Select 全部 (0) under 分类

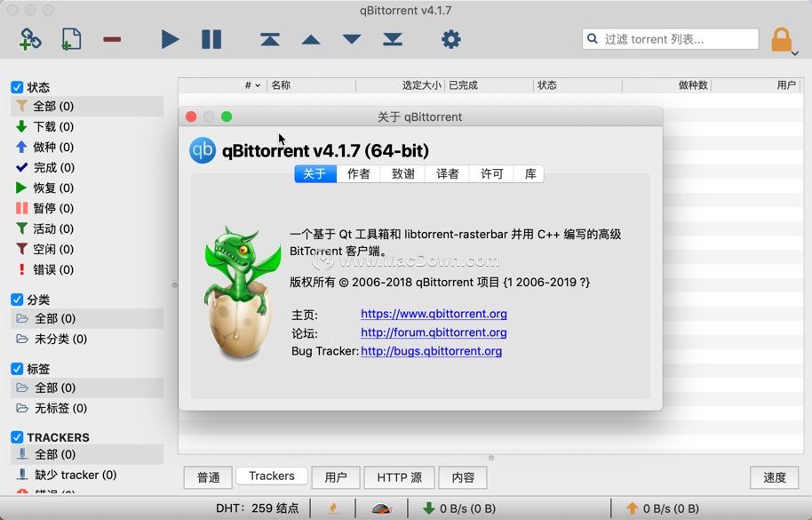coord(87,318)
